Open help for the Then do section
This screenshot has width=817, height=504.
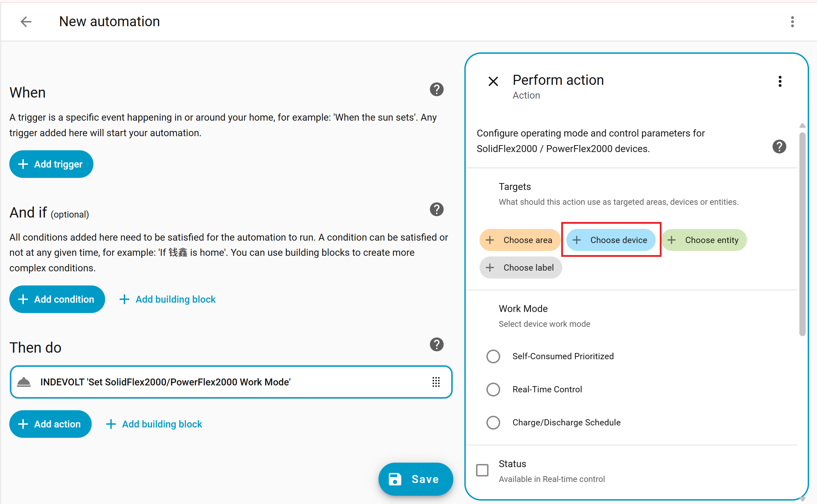pos(436,344)
